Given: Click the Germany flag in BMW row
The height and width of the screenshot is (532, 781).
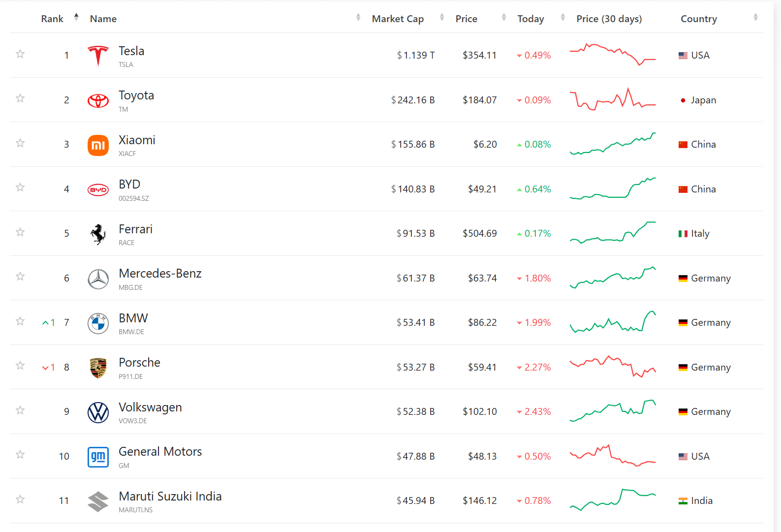Looking at the screenshot, I should [x=683, y=323].
